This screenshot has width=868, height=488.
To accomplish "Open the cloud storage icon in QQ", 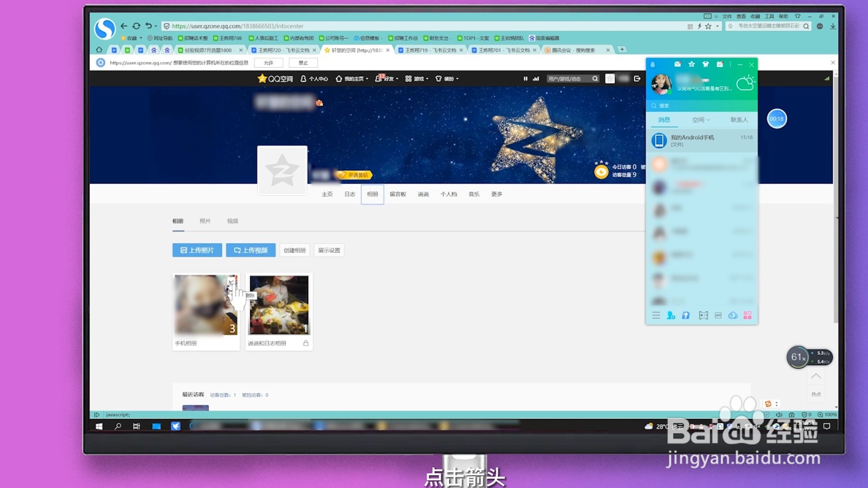I will [732, 315].
